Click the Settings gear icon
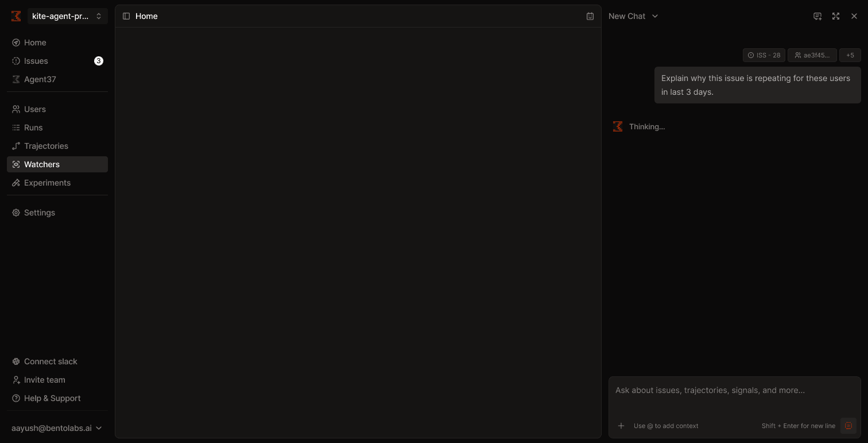Image resolution: width=868 pixels, height=443 pixels. [16, 213]
